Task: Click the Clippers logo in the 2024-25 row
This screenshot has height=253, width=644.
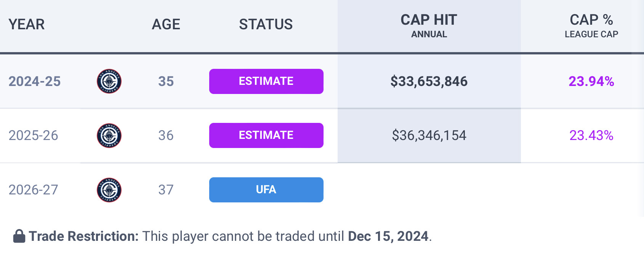Action: 109,81
